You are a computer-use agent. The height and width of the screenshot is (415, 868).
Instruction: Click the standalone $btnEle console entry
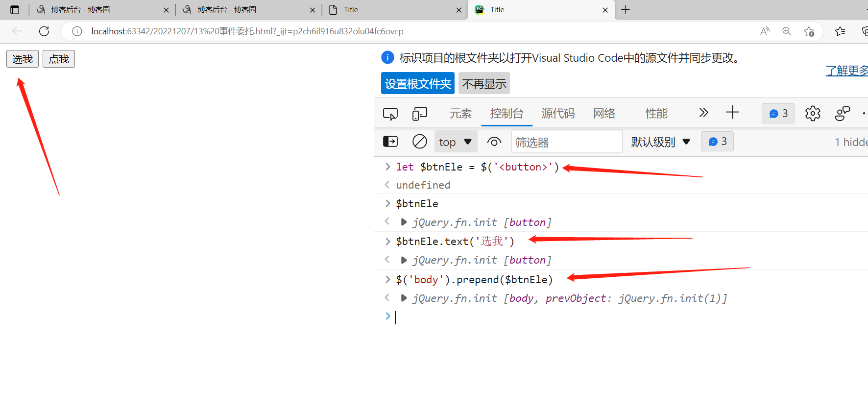417,203
